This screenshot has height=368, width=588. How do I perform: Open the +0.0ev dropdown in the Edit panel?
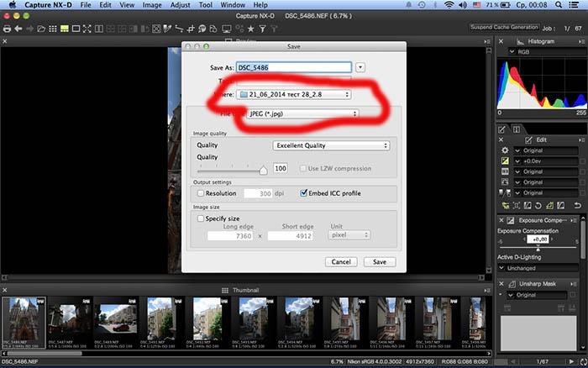[546, 161]
